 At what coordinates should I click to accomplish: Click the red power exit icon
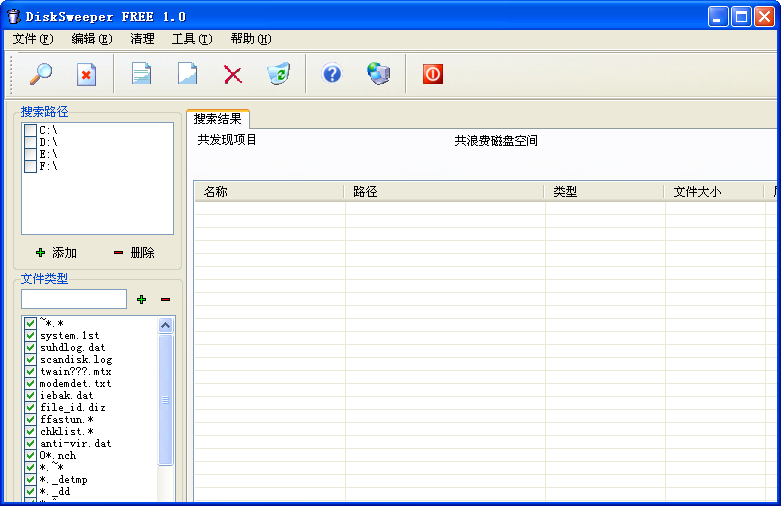[432, 74]
